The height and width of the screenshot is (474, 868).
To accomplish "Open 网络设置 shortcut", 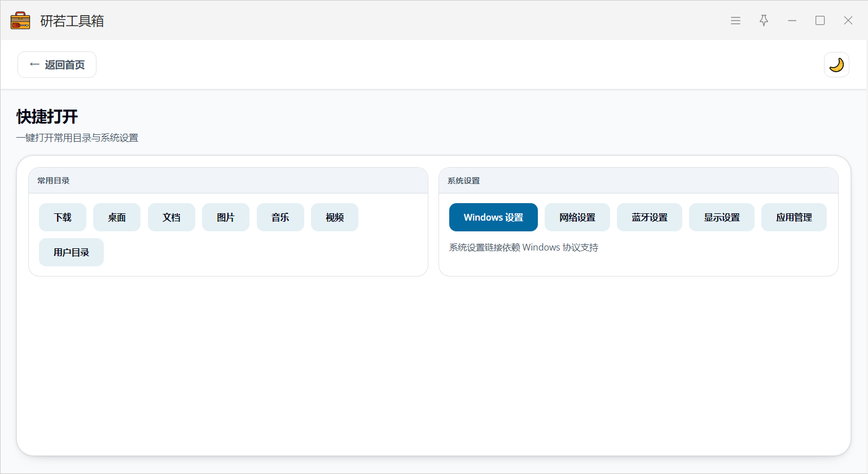I will 577,217.
